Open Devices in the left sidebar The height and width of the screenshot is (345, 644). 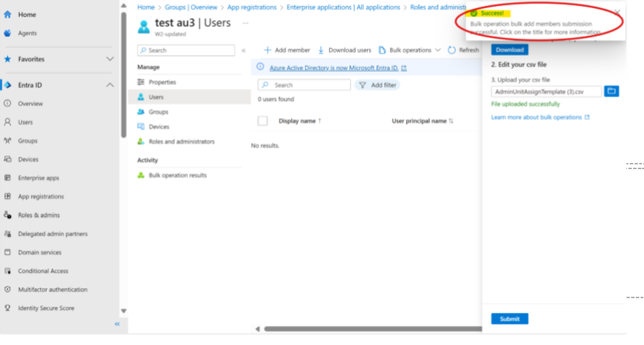[28, 159]
